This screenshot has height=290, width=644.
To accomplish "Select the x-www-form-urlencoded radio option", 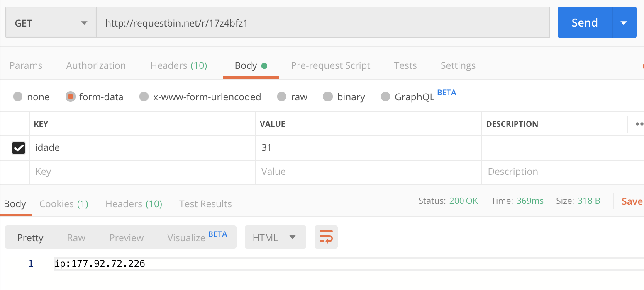I will click(x=144, y=97).
